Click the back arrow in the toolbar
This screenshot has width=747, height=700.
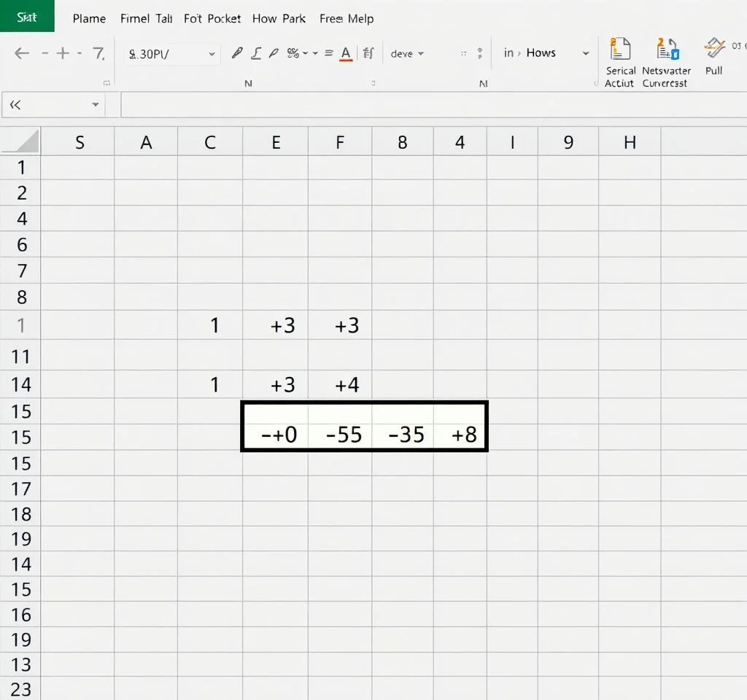click(22, 53)
